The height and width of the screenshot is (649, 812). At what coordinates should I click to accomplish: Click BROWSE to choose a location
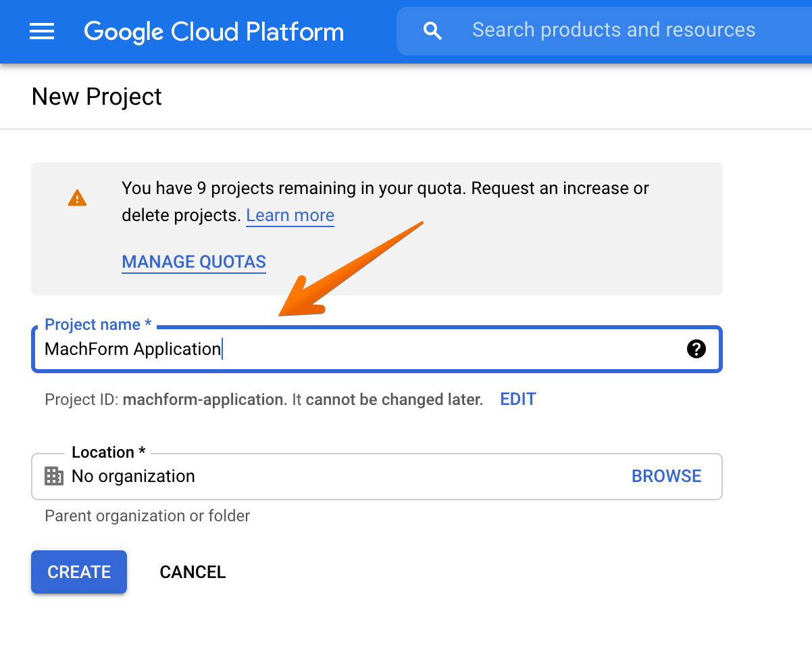(x=666, y=477)
